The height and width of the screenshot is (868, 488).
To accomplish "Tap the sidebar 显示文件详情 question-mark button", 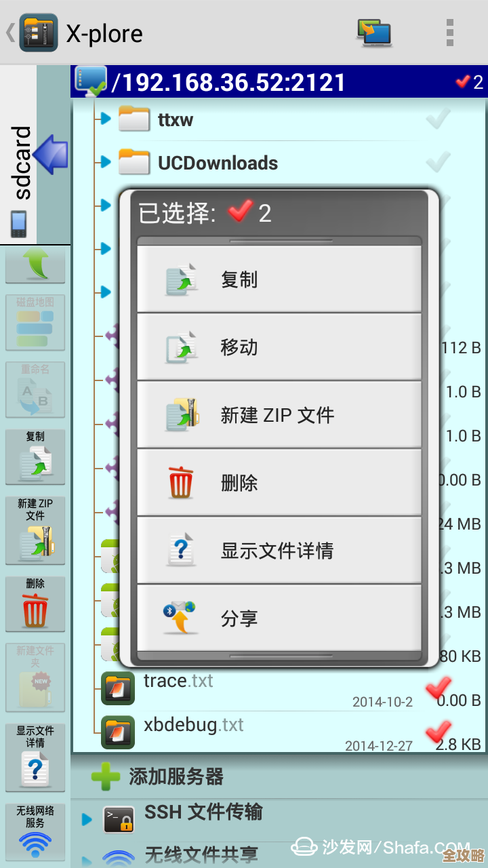I will (x=35, y=757).
